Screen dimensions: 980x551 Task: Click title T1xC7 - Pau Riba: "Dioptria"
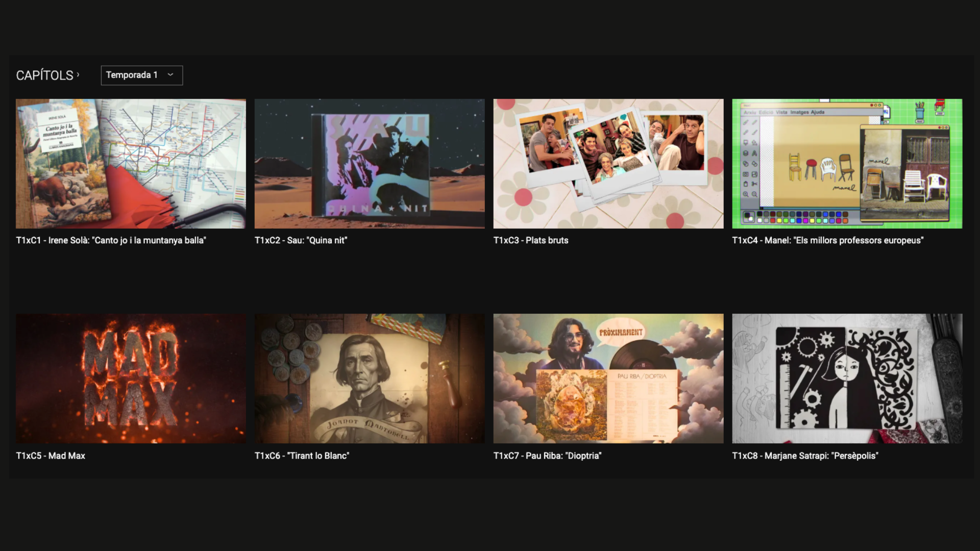coord(547,456)
